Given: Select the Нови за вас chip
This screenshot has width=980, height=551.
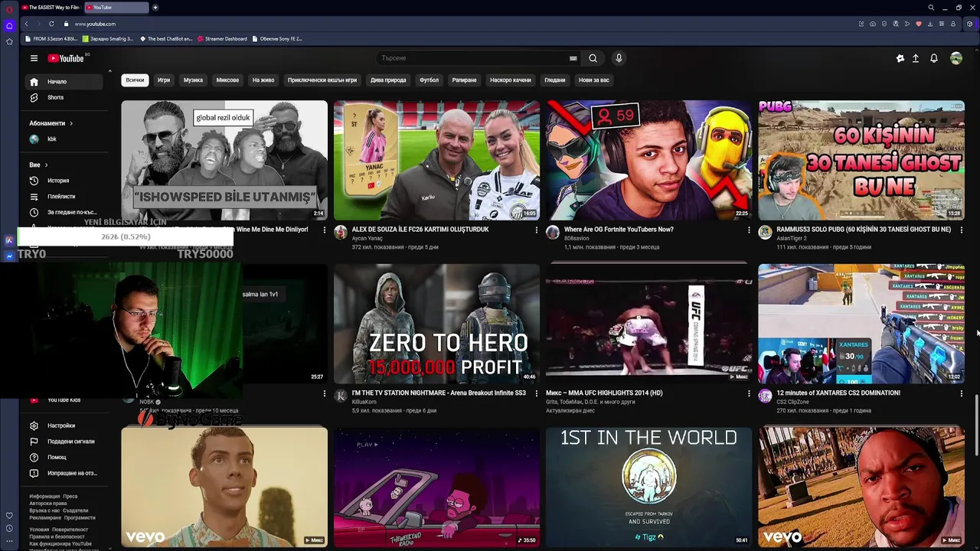Looking at the screenshot, I should coord(594,80).
